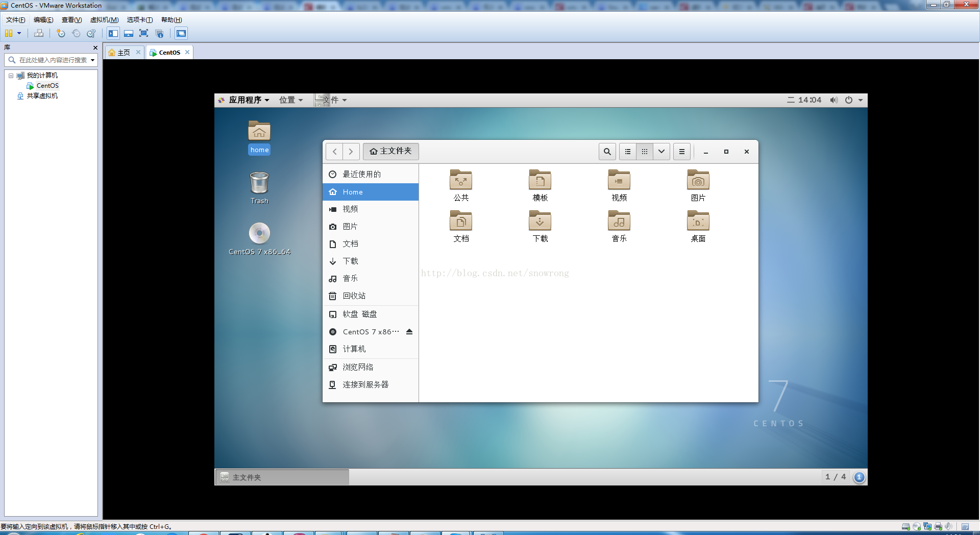This screenshot has width=980, height=535.
Task: Select the Trash desktop icon
Action: [259, 187]
